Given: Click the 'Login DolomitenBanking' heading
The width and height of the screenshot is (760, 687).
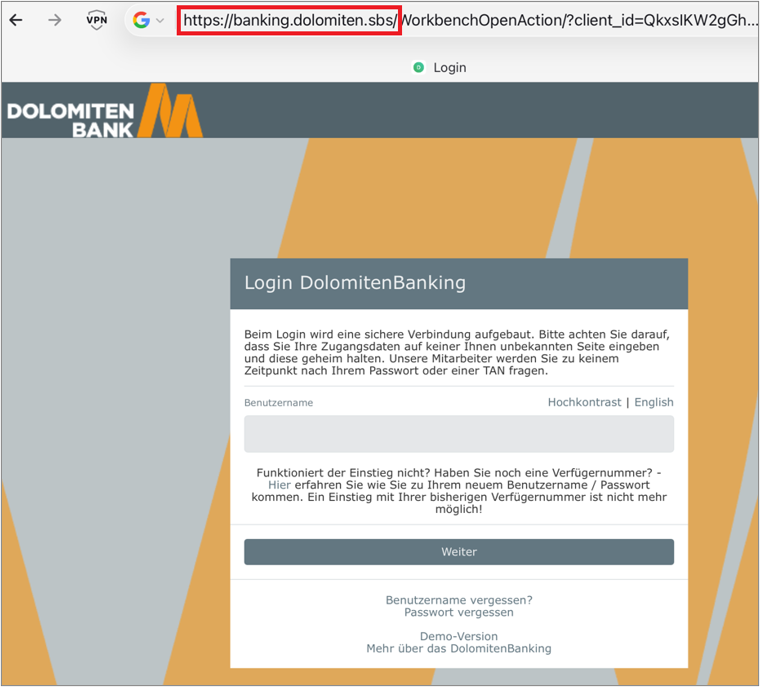Looking at the screenshot, I should point(355,283).
